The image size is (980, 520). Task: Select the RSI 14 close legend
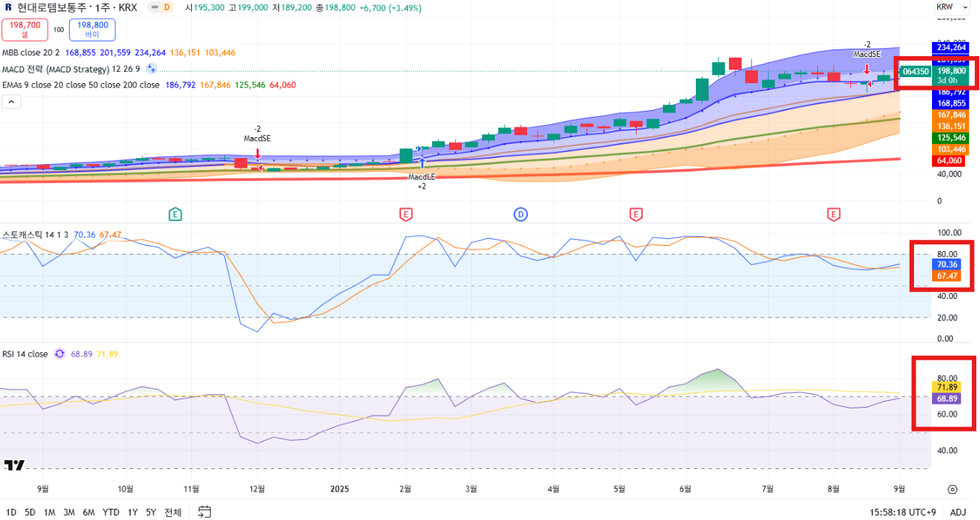tap(25, 354)
